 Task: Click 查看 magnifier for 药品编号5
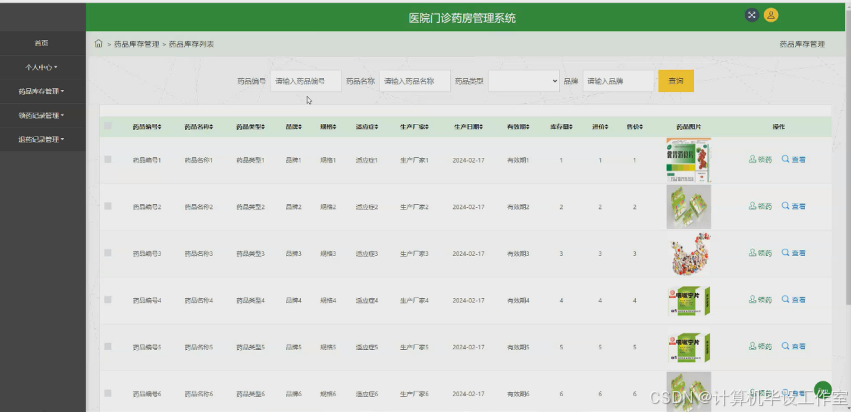[785, 347]
